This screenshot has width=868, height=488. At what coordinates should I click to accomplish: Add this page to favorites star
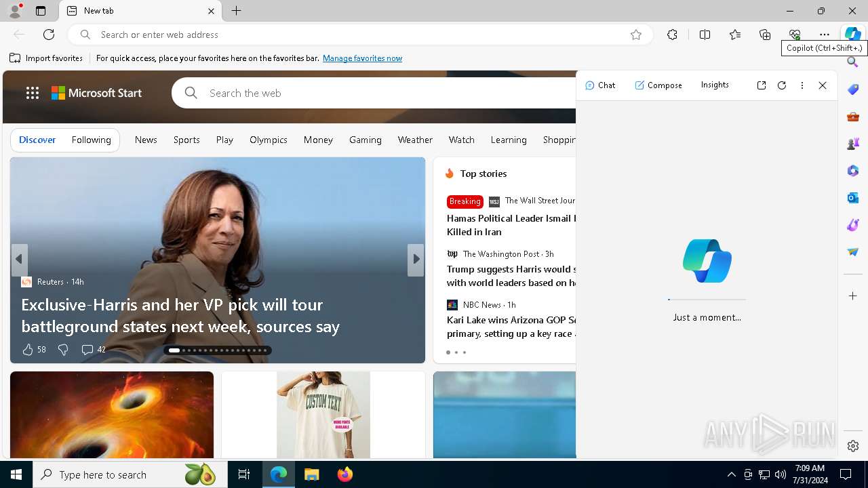636,35
